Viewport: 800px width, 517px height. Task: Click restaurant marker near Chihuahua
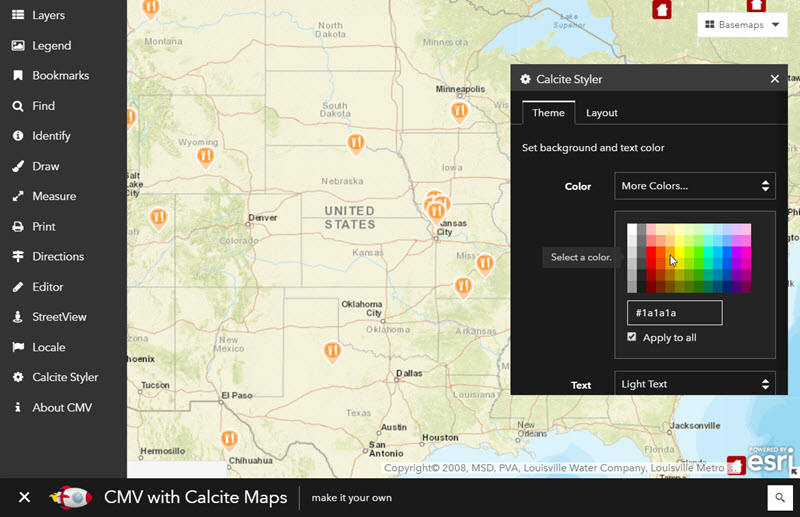tap(229, 439)
